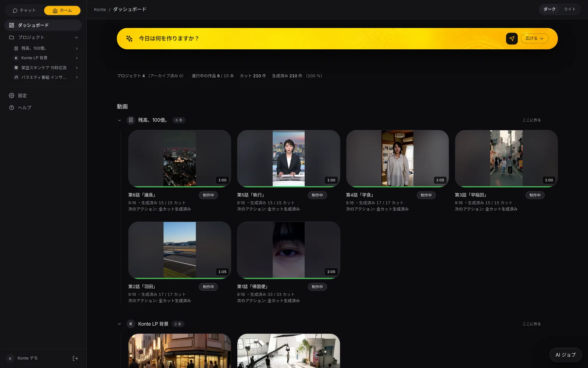Screen dimensions: 588x368
Task: Collapse the 残高、100億。 video section
Action: pyautogui.click(x=119, y=120)
